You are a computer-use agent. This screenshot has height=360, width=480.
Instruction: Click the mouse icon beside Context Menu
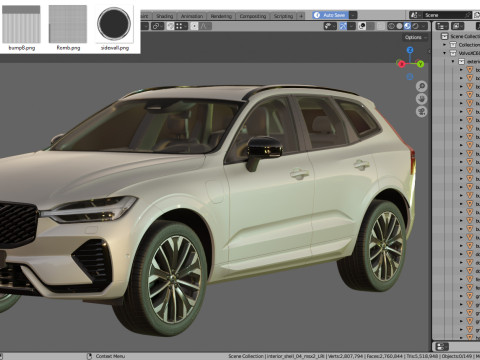coord(89,356)
